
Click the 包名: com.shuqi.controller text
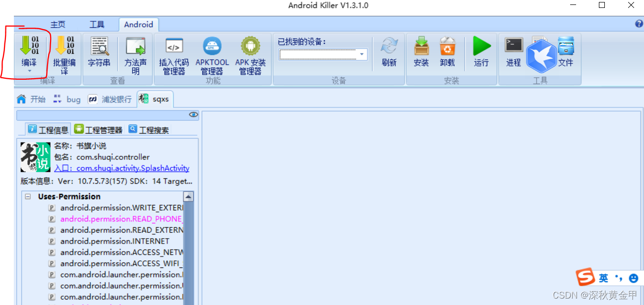(102, 157)
